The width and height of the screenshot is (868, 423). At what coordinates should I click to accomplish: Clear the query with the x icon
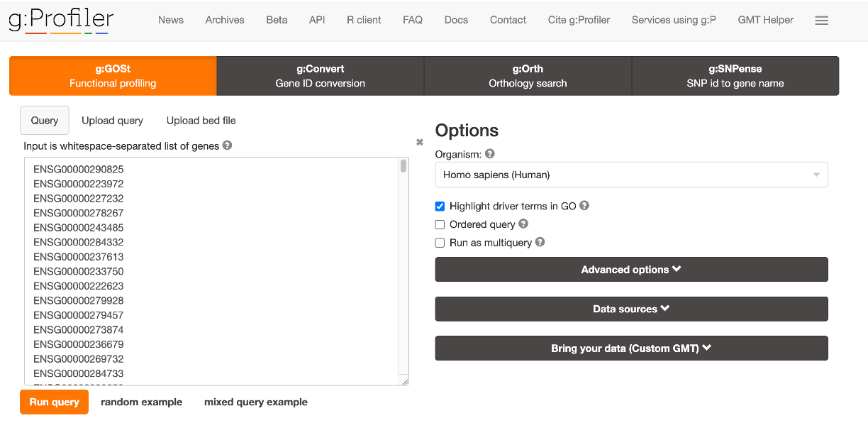pyautogui.click(x=419, y=142)
